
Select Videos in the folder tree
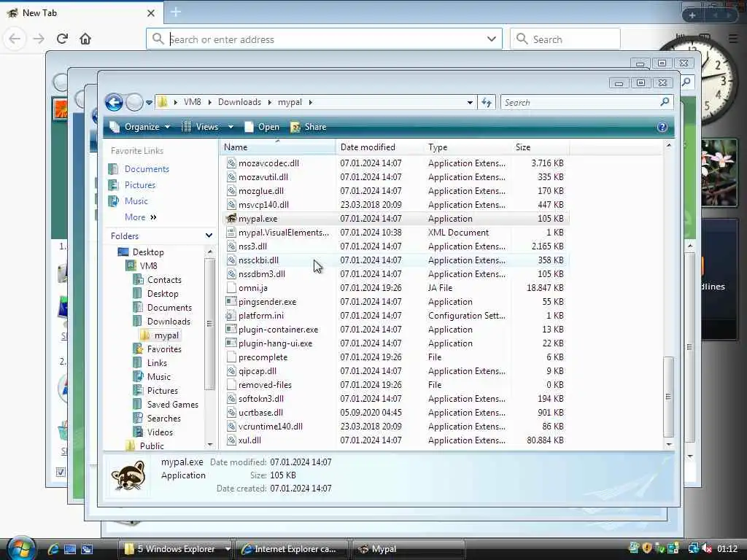(160, 432)
